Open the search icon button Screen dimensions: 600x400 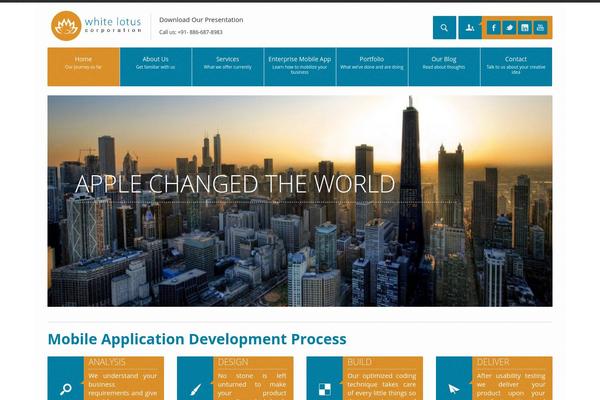click(x=444, y=28)
